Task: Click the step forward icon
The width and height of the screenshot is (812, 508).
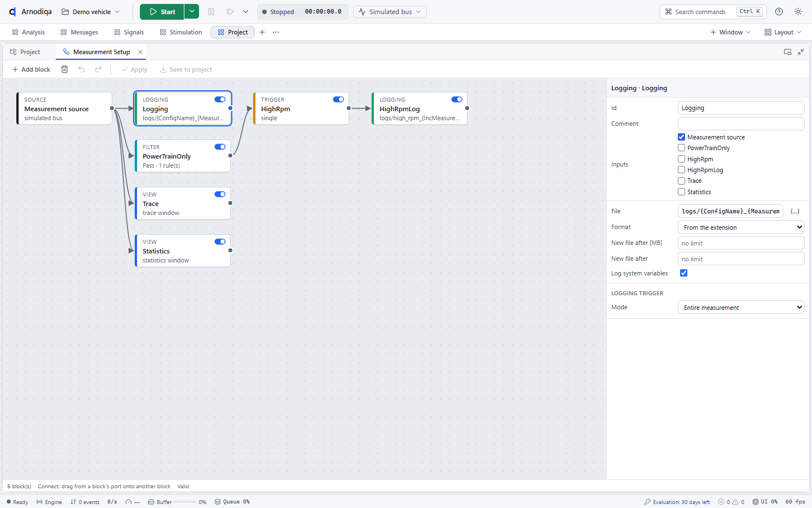Action: (230, 12)
